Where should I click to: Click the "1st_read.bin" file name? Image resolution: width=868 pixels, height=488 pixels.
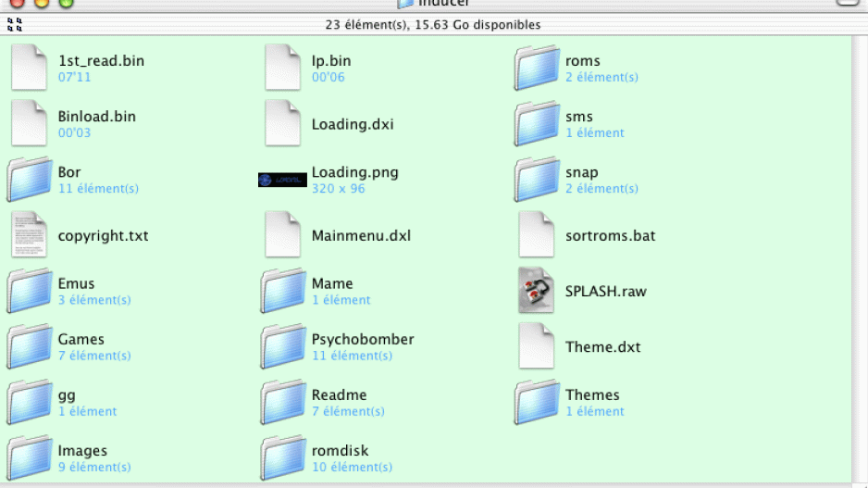tap(101, 60)
